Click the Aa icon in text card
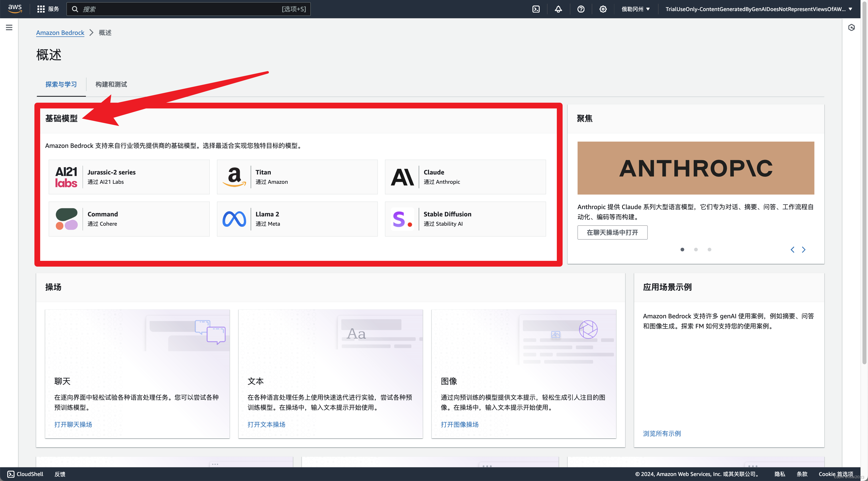The width and height of the screenshot is (868, 481). [356, 334]
